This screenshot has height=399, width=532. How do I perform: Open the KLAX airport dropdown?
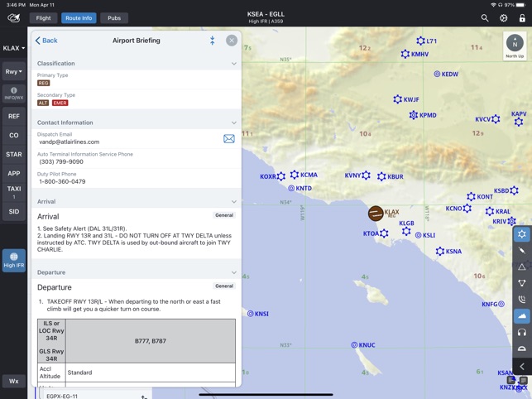[14, 48]
